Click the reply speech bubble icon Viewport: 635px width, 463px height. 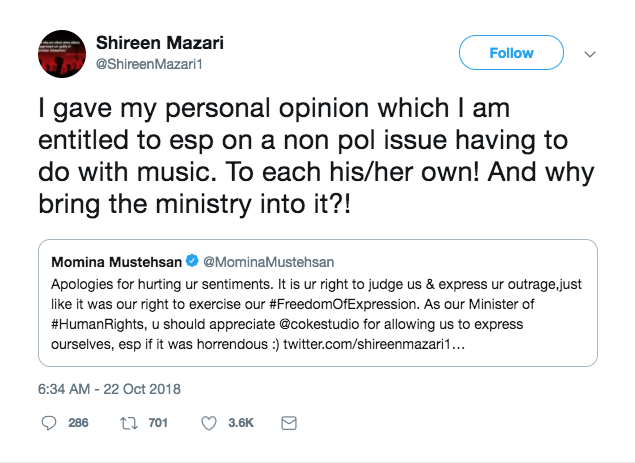(x=49, y=423)
